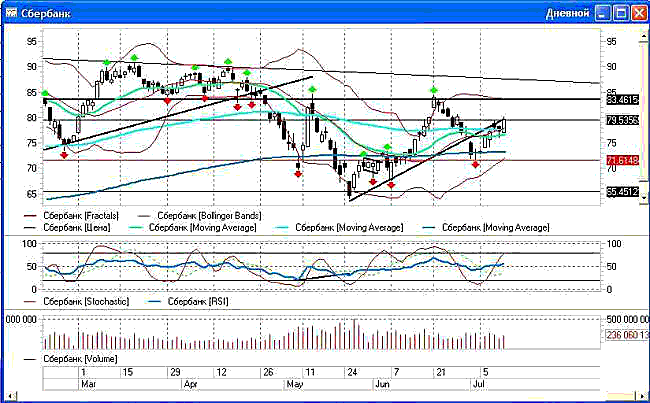Select the Сбербанк [Stochastic] legend entry
Image resolution: width=650 pixels, height=403 pixels.
pos(77,301)
